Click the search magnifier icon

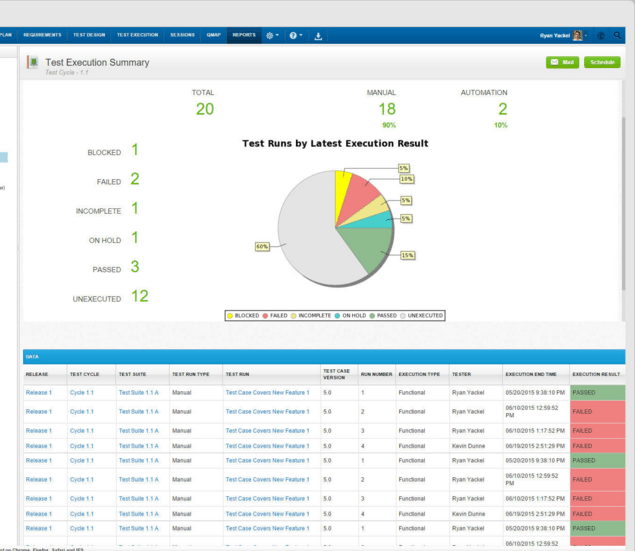click(618, 35)
